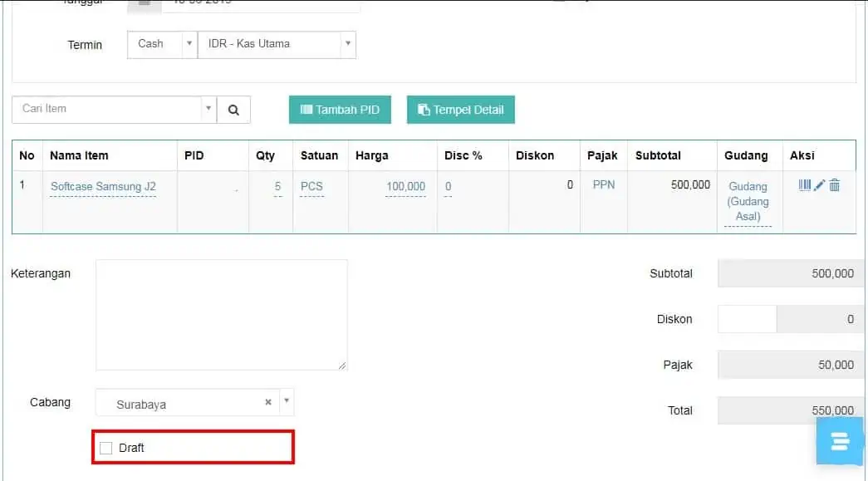Open the Cash termin dropdown
Viewport: 868px width, 481px height.
tap(162, 44)
